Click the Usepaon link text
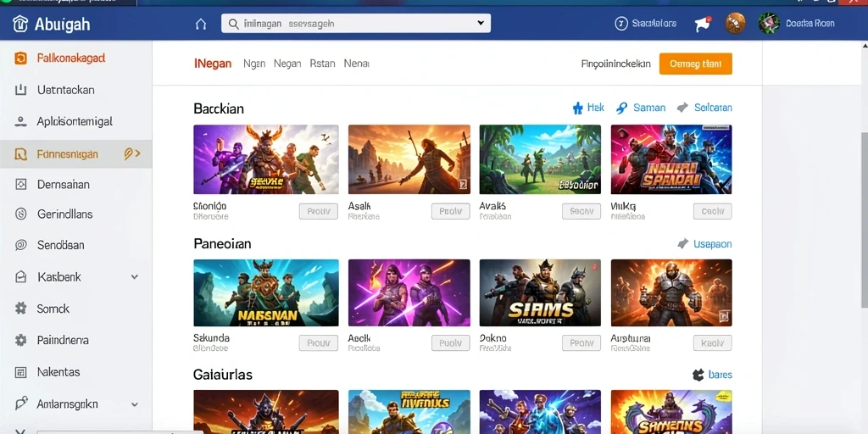 pos(712,244)
